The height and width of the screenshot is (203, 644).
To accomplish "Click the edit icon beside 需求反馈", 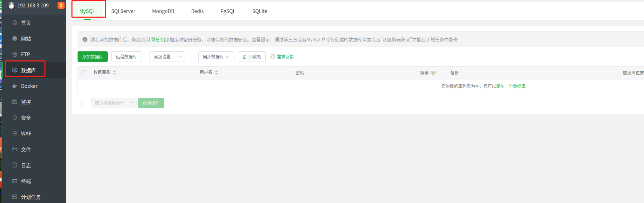I will click(x=273, y=57).
